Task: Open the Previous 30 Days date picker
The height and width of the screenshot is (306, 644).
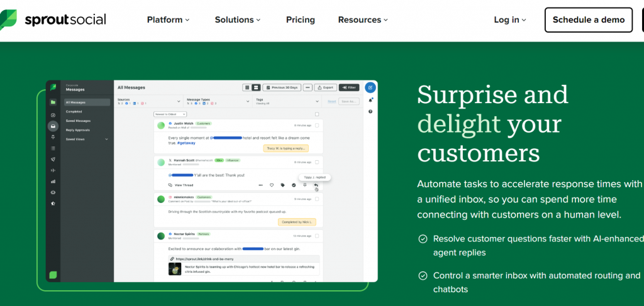Action: tap(282, 87)
